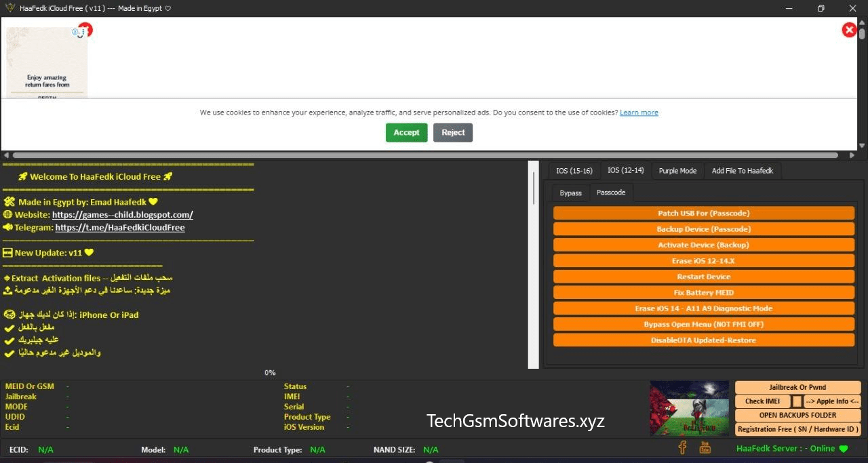Click Erase iOS 14 - A11 A9 Diagnostic Mode
The height and width of the screenshot is (463, 868).
(704, 308)
